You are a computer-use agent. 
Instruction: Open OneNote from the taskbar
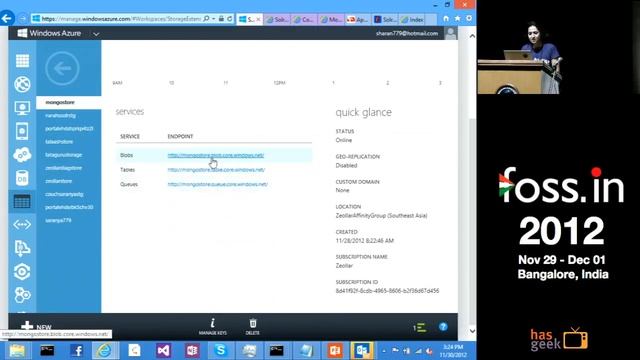pyautogui.click(x=192, y=351)
